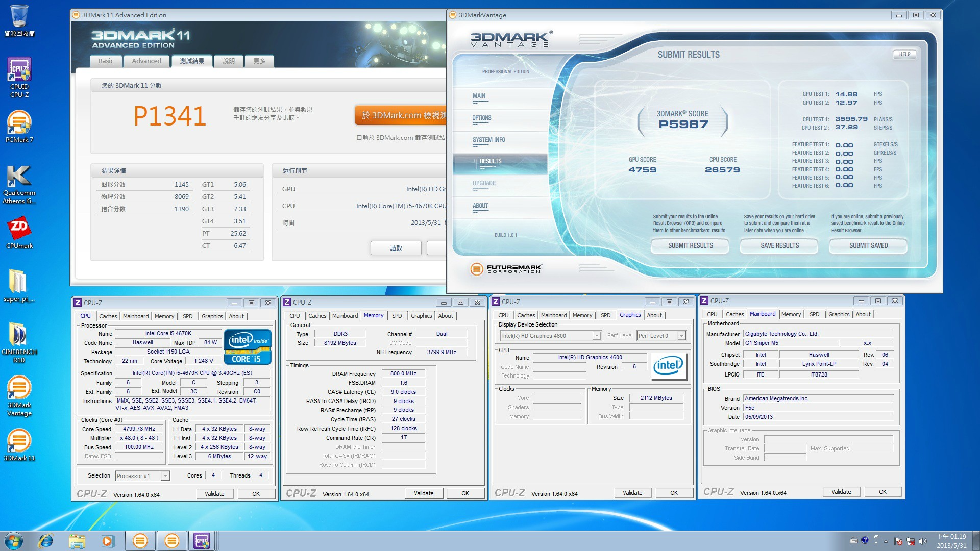Open the CPUmark desktop icon

[x=19, y=233]
